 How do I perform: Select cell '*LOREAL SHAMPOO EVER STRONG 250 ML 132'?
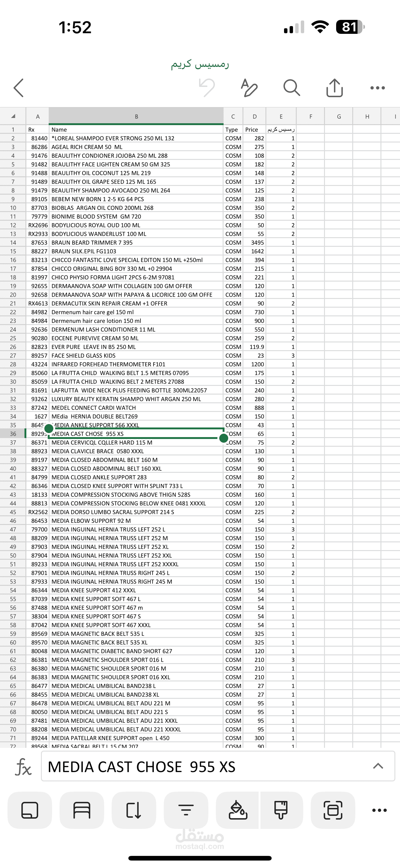(x=136, y=138)
